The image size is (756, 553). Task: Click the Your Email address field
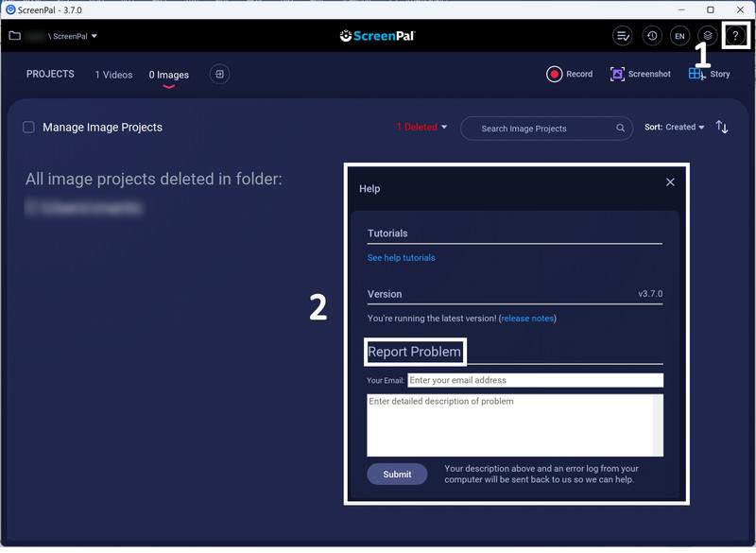535,380
